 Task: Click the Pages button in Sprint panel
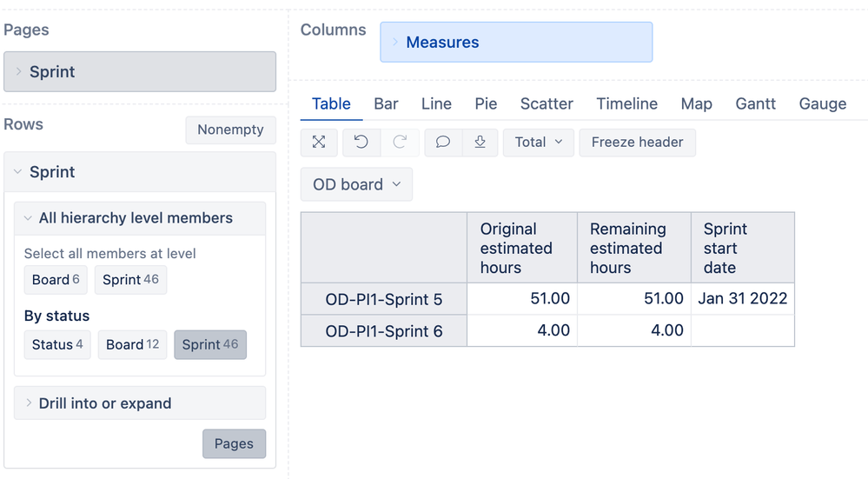(x=234, y=443)
